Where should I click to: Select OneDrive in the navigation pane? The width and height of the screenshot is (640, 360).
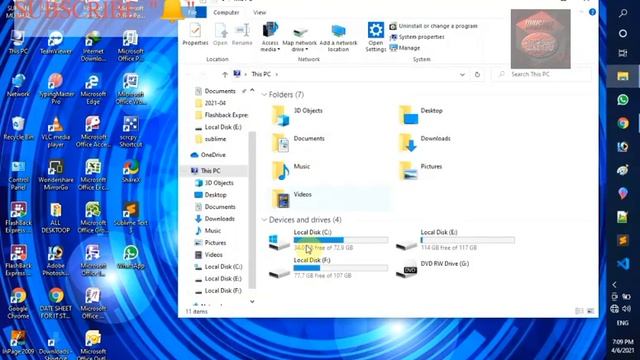208,155
